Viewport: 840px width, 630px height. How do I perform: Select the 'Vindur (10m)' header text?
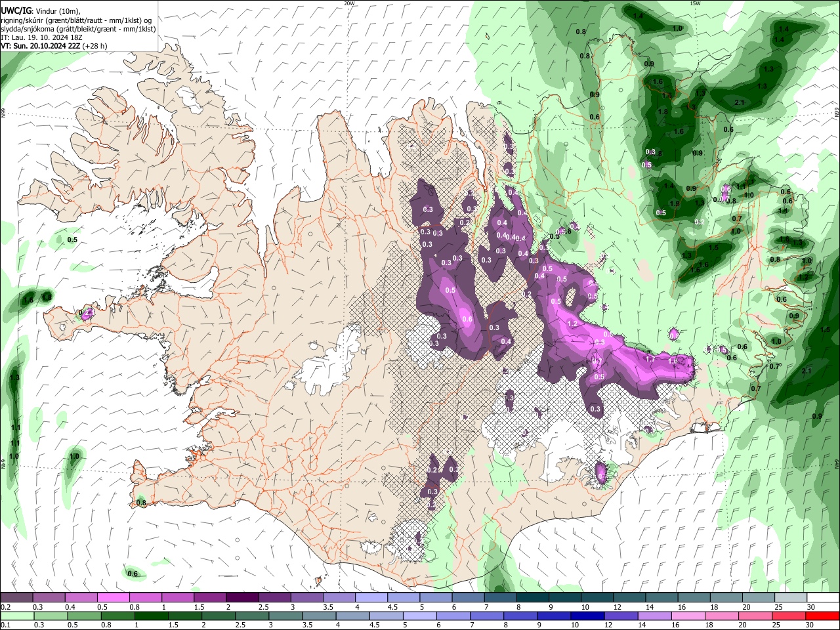coord(57,11)
